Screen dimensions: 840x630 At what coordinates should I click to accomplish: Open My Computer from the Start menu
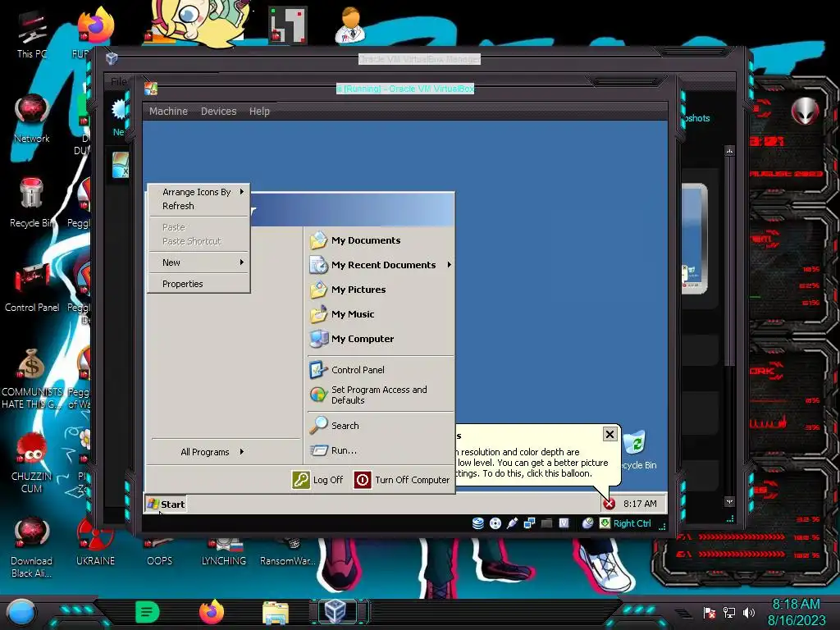tap(351, 339)
